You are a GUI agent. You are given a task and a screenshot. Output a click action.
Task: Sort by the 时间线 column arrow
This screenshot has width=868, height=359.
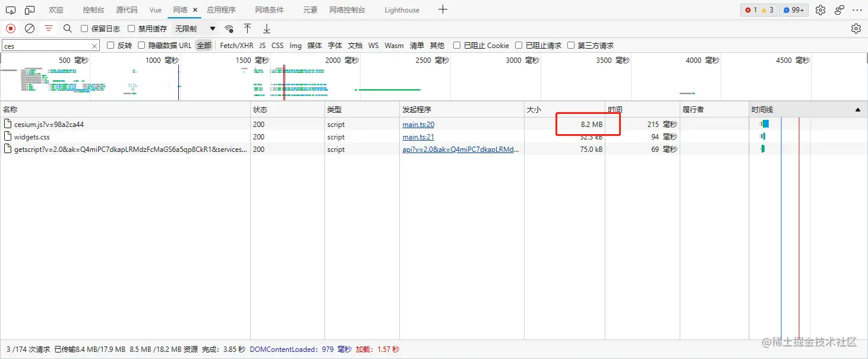click(x=857, y=110)
